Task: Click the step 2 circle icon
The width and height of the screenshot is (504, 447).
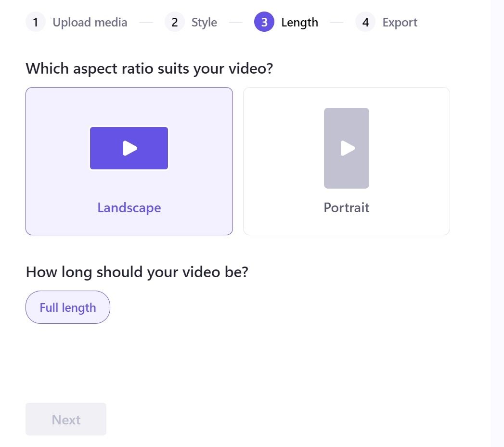Action: click(174, 22)
